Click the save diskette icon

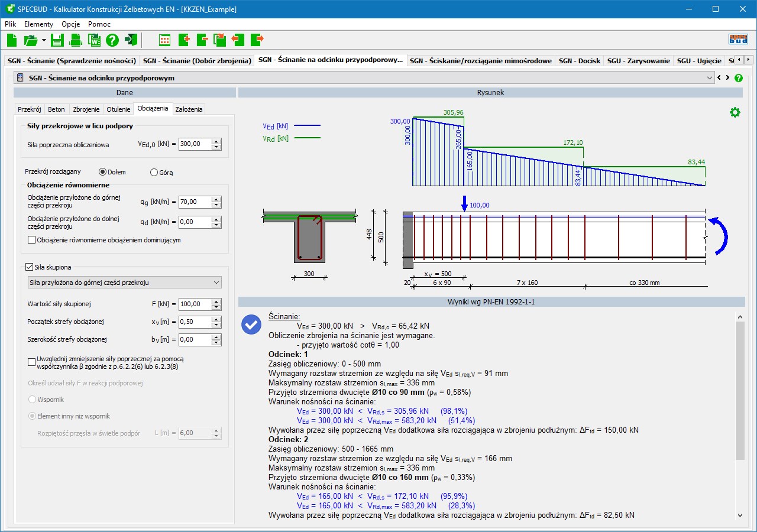pyautogui.click(x=57, y=40)
